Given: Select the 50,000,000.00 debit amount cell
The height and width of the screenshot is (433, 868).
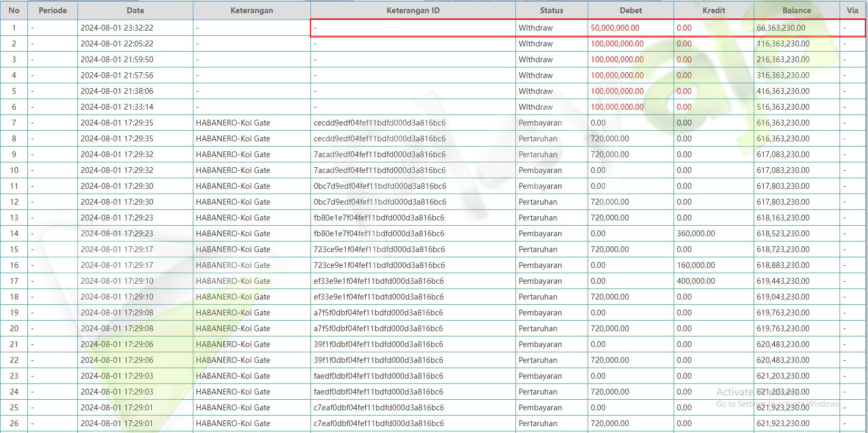Looking at the screenshot, I should point(615,28).
